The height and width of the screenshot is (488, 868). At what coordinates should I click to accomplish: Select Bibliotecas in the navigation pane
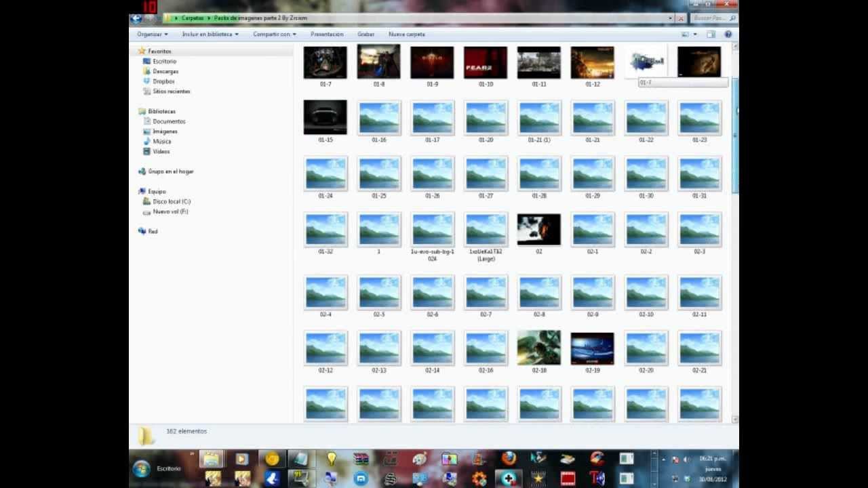[161, 111]
